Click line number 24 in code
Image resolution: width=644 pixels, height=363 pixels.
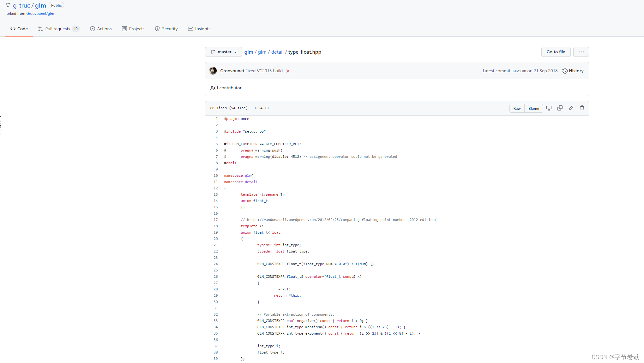pos(216,264)
